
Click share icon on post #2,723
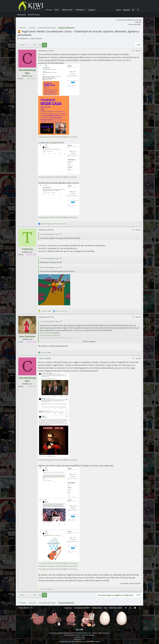(133, 317)
